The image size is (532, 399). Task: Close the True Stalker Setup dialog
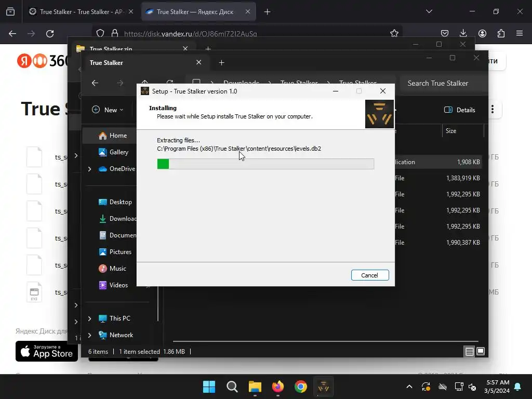click(x=383, y=91)
